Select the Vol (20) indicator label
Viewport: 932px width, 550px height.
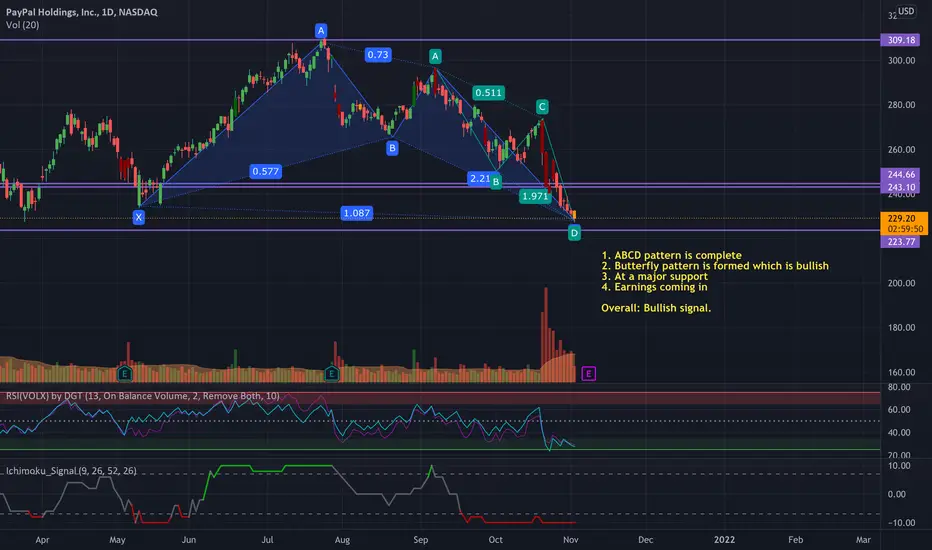pos(23,25)
